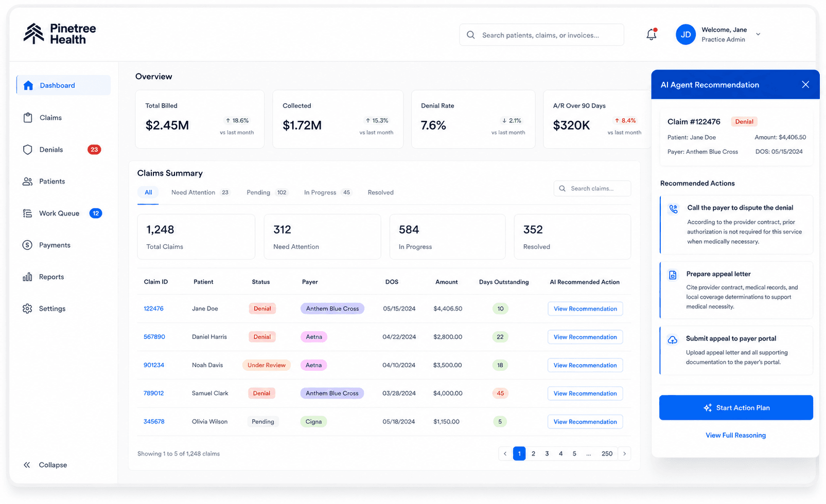Close the AI Agent Recommendation panel
Screen dimensions: 826x504
click(805, 84)
